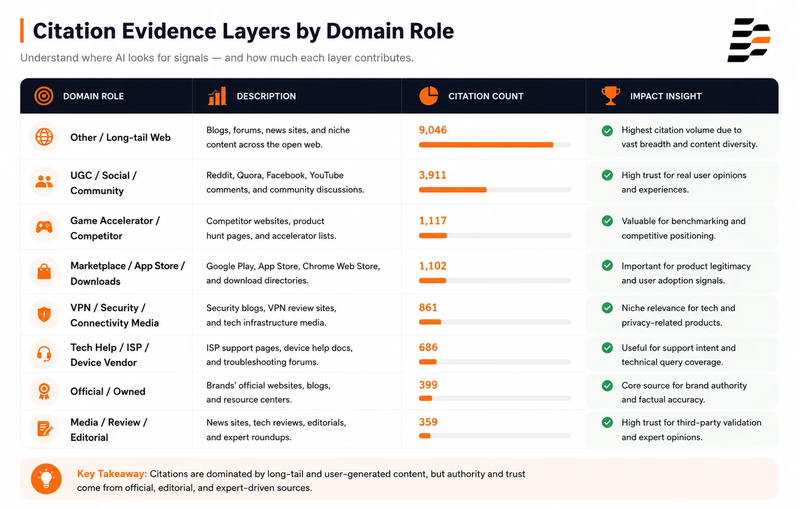Click the citation value 3,911
The height and width of the screenshot is (509, 800).
point(433,175)
